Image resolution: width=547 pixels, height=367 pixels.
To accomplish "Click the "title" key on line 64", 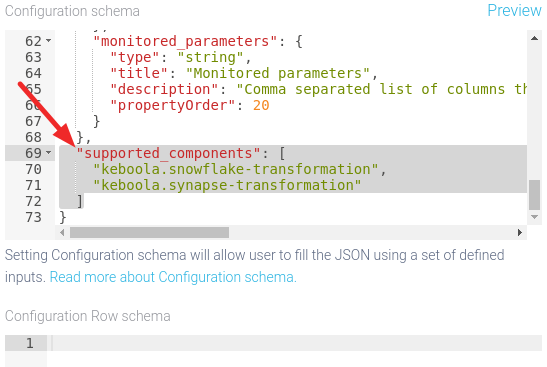I will point(139,73).
